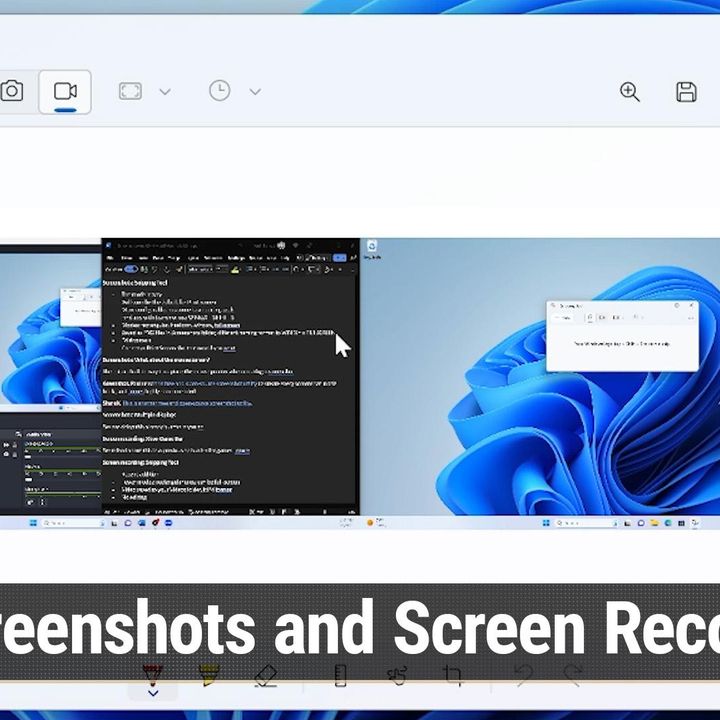
Task: Activate the image crop tool
Action: pos(453,676)
